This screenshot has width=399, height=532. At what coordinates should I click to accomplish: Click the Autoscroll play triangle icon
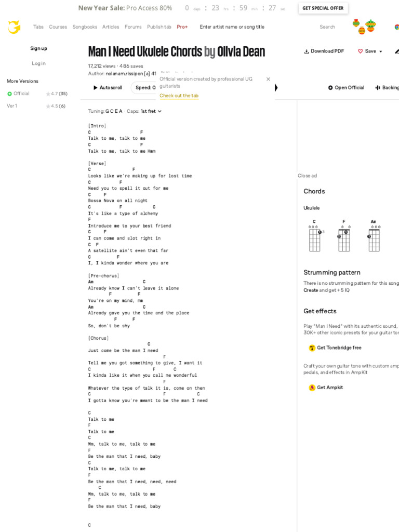coord(96,88)
